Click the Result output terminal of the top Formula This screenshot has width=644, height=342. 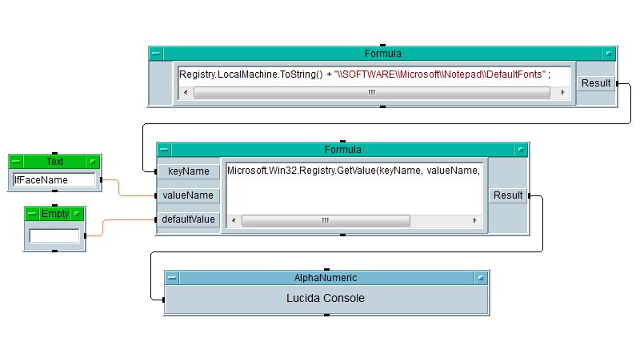coord(596,83)
